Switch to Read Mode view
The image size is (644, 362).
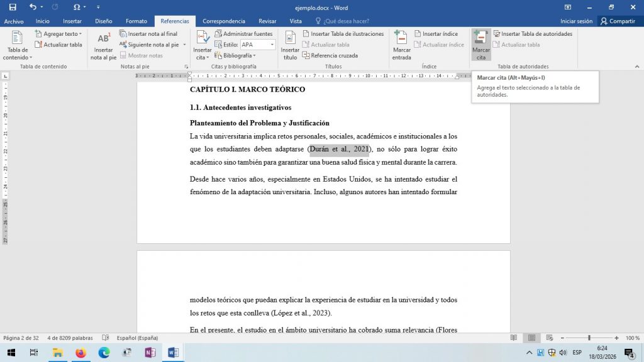pyautogui.click(x=514, y=337)
